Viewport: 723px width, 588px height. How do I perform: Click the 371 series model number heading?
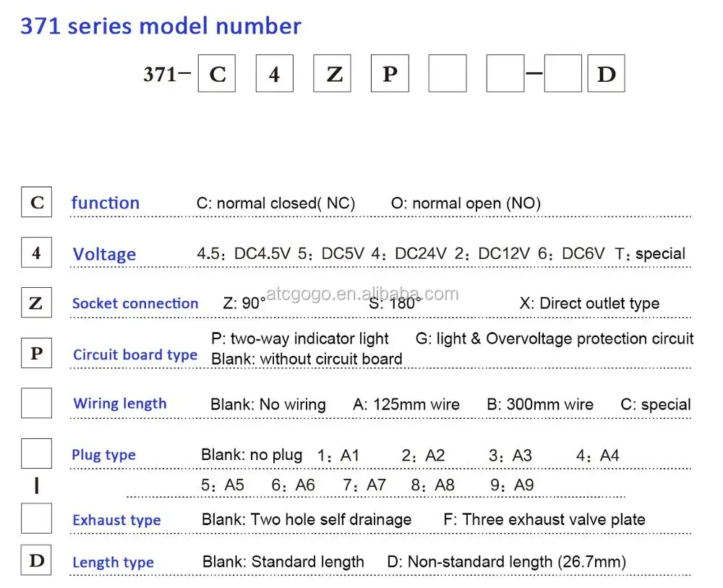(161, 27)
